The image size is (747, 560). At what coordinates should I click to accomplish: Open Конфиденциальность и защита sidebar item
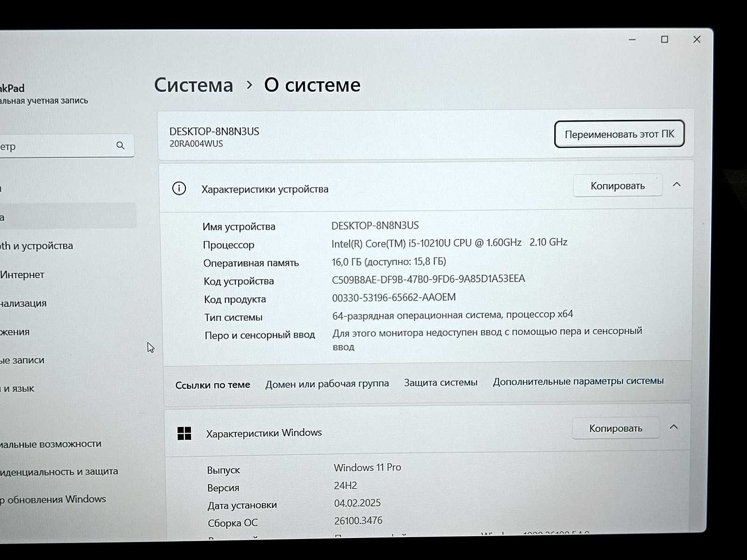tap(59, 472)
